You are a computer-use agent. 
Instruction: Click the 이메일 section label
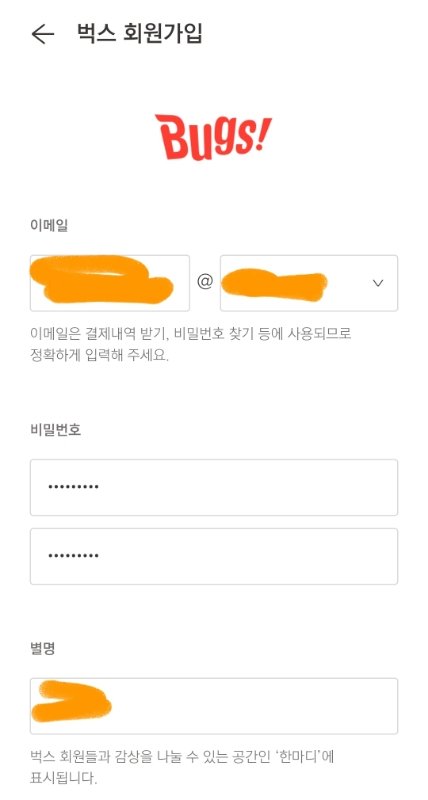49,226
